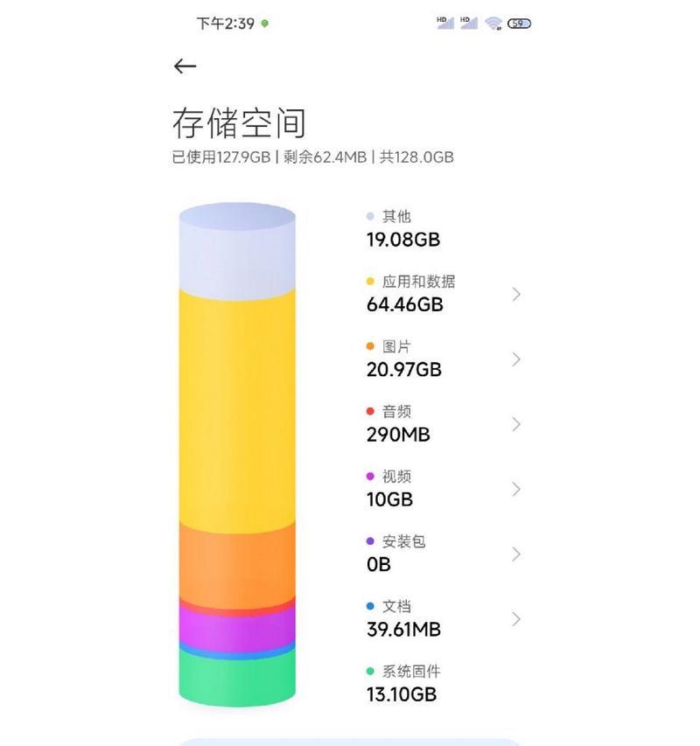Tap the back arrow icon
Image resolution: width=700 pixels, height=746 pixels.
click(185, 66)
